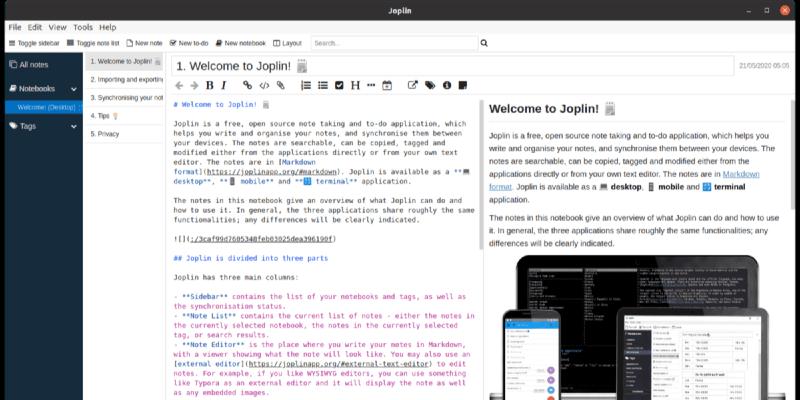
Task: Toggle note list visibility
Action: pos(93,43)
